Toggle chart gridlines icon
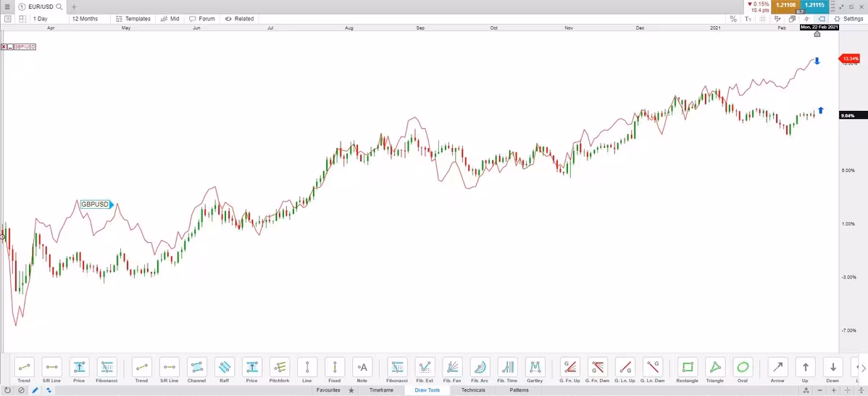868x396 pixels. 763,19
